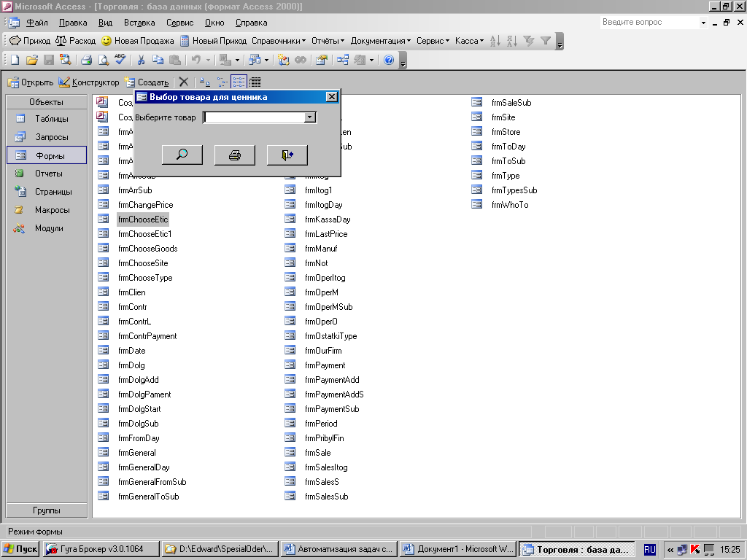747x560 pixels.
Task: Click the 'Приход' piggy bank button
Action: tap(30, 41)
